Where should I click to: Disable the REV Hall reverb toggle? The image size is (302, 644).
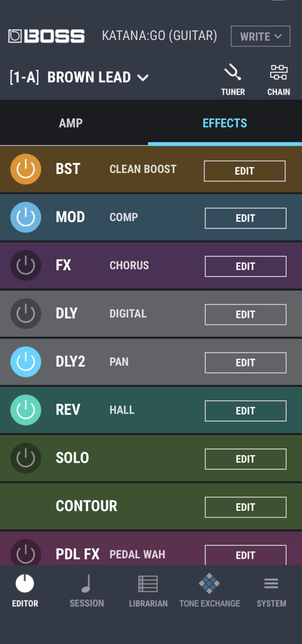pyautogui.click(x=26, y=410)
